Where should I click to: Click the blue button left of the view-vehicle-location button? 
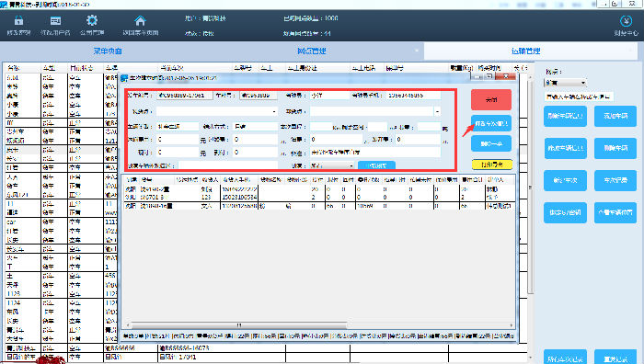click(565, 212)
